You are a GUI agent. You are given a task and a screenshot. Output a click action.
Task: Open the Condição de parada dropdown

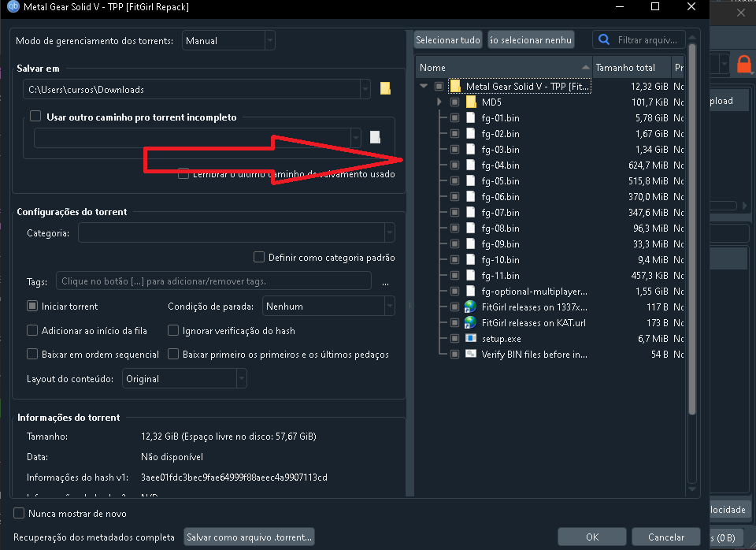point(328,307)
